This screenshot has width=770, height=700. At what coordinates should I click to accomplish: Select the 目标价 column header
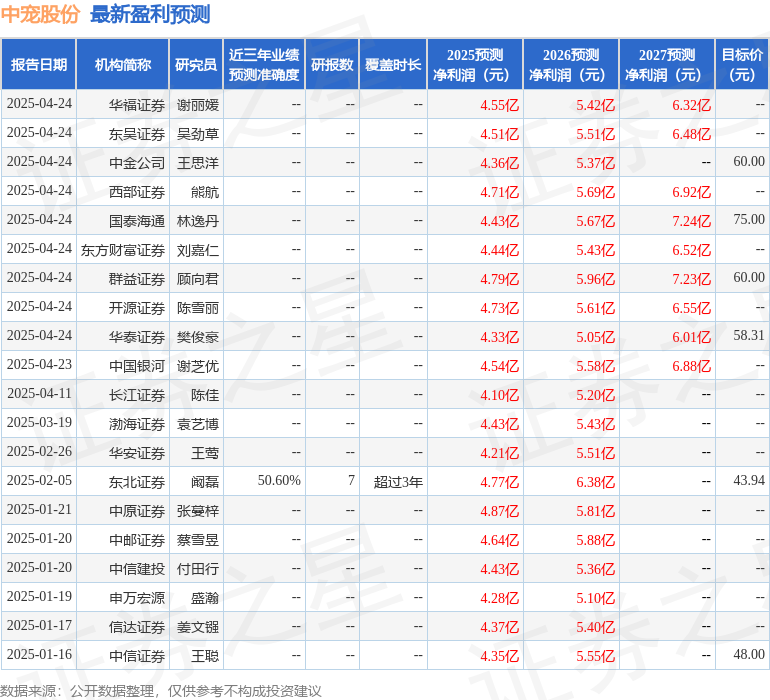742,64
